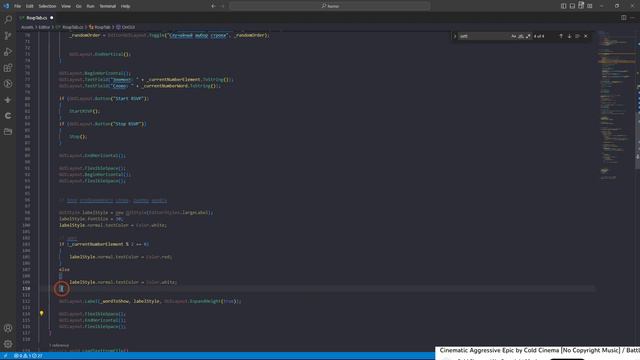640x360 pixels.
Task: Go back with the navigation arrow
Action: [x=213, y=6]
